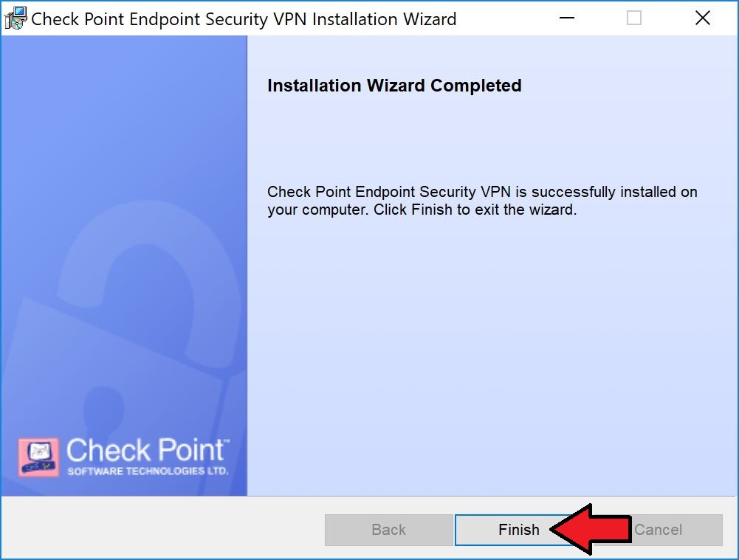Minimize the installation wizard window

[565, 18]
